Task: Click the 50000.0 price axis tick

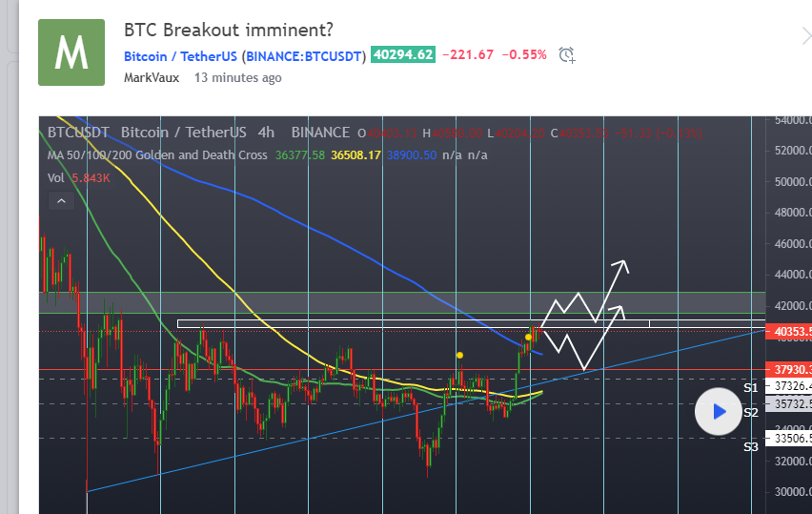Action: point(793,182)
